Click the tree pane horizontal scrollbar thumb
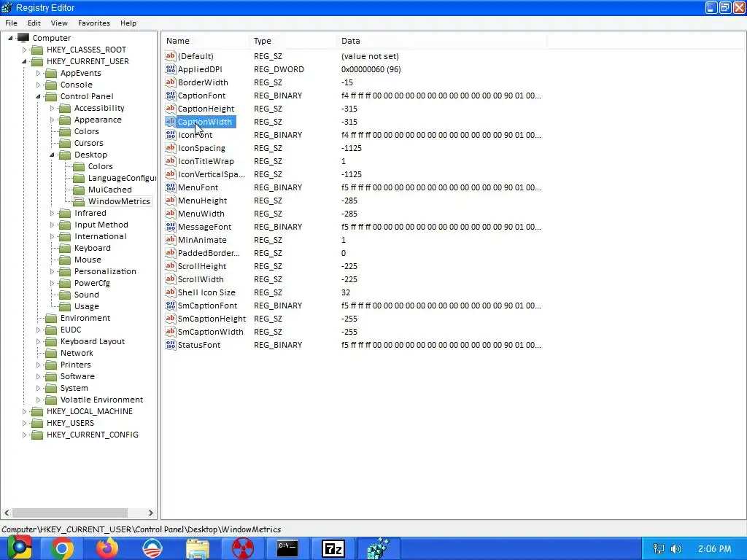This screenshot has height=560, width=747. coord(70,513)
